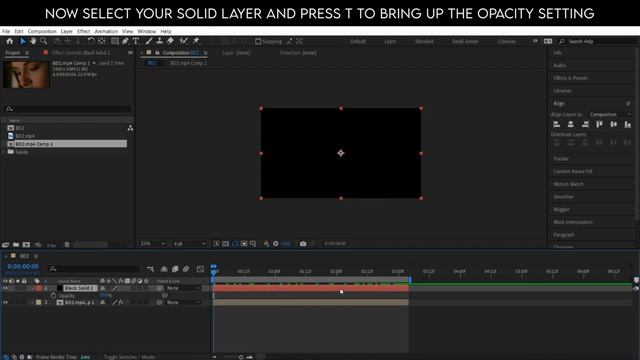Open the Content-Aware Fill panel
This screenshot has width=640, height=360.
(x=573, y=171)
